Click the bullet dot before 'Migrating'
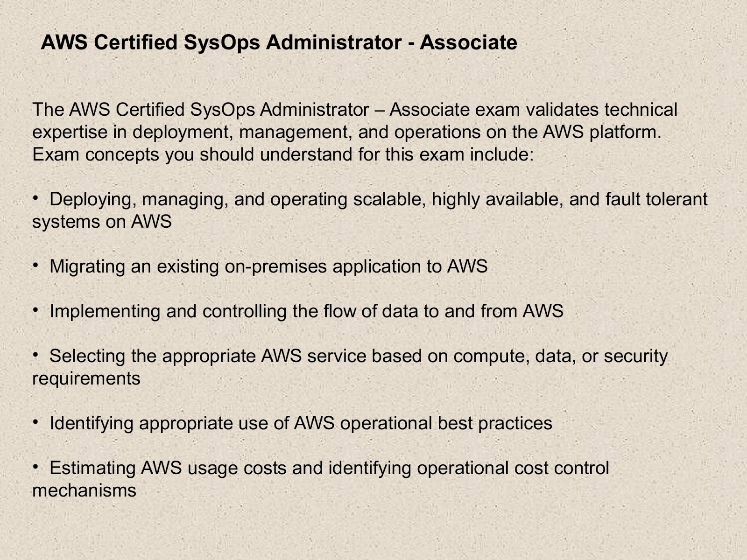 35,265
